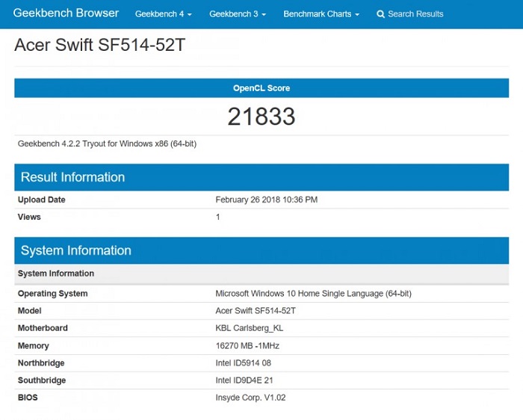Go to the Geekbench Browser home link

click(x=66, y=13)
